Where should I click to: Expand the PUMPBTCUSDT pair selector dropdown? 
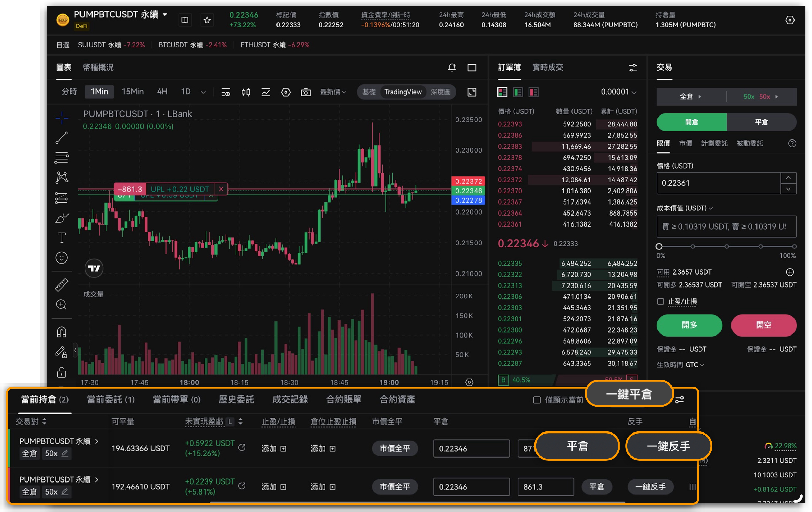[x=165, y=15]
